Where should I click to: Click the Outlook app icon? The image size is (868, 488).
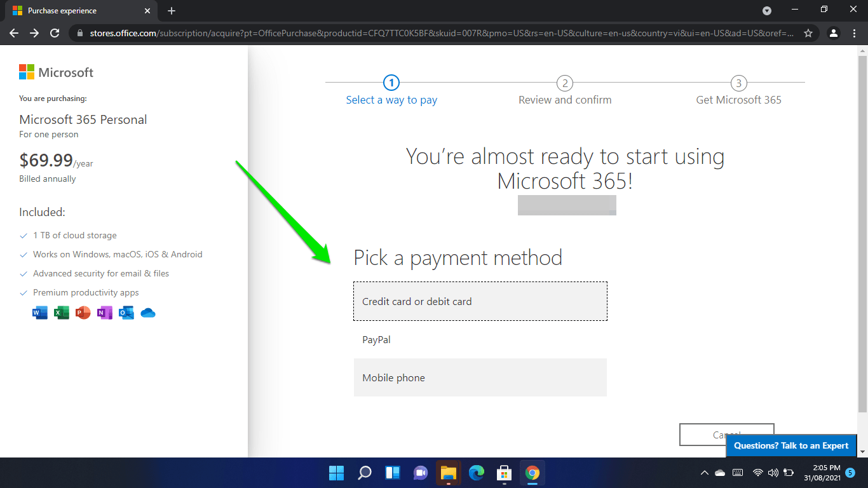tap(126, 313)
